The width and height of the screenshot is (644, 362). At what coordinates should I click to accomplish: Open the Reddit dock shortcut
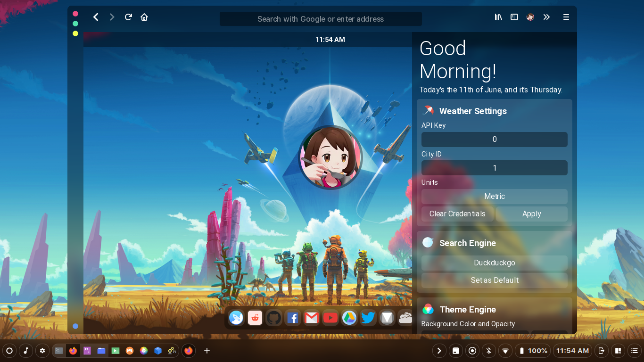(x=255, y=318)
